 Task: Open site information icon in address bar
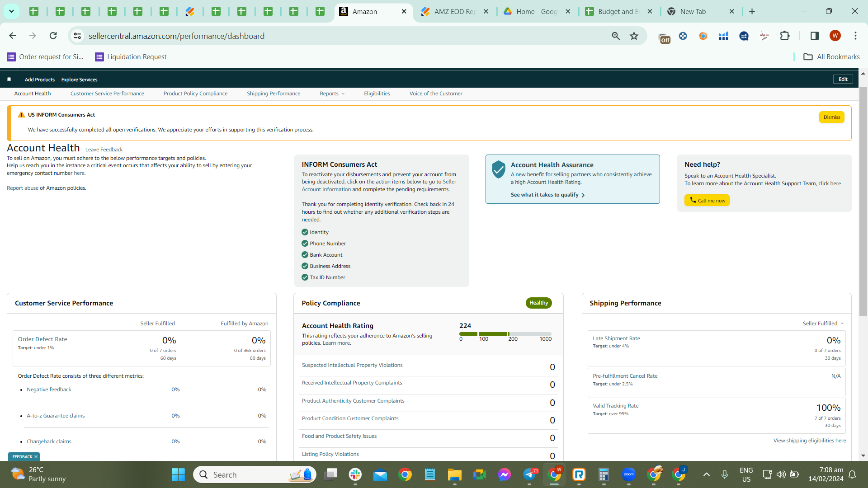coord(78,36)
